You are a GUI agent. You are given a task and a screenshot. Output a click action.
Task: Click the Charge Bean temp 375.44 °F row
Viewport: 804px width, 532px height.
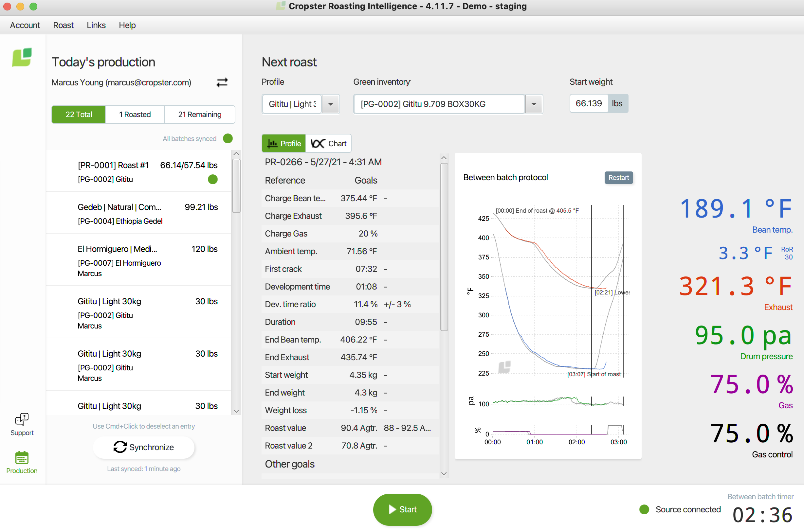point(350,198)
